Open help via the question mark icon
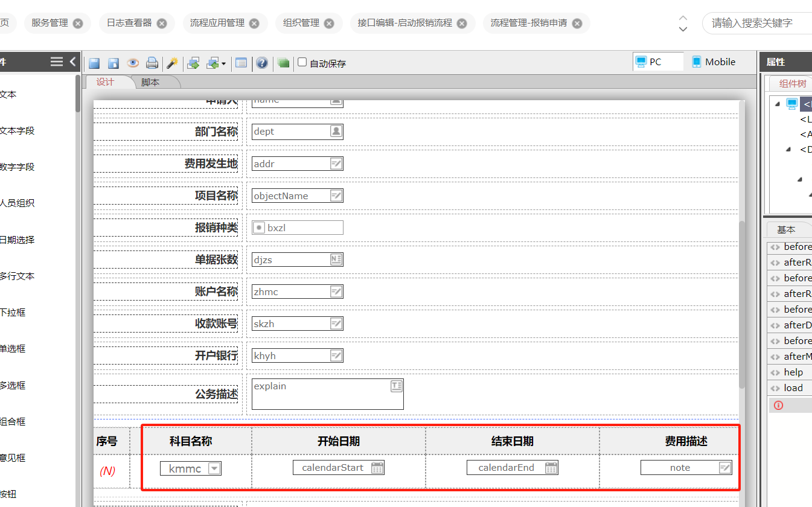The height and width of the screenshot is (507, 812). pos(261,63)
